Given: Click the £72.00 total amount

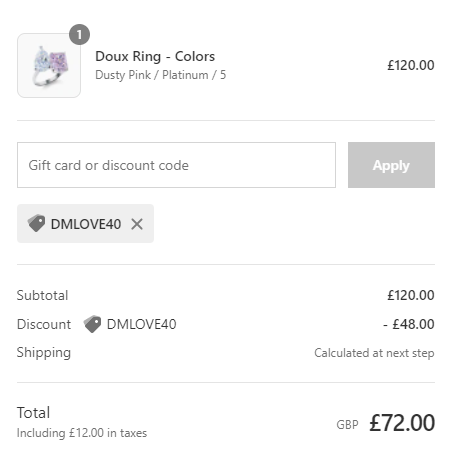Looking at the screenshot, I should pos(402,423).
